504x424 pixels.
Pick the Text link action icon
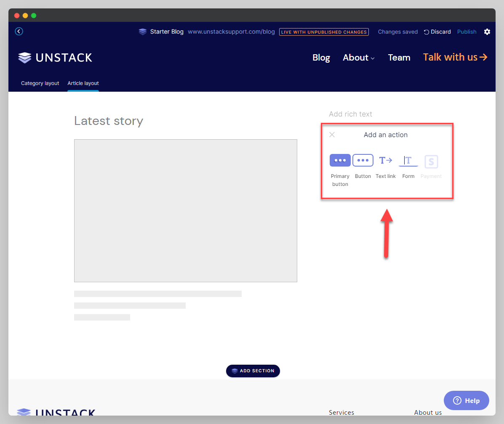pos(386,161)
